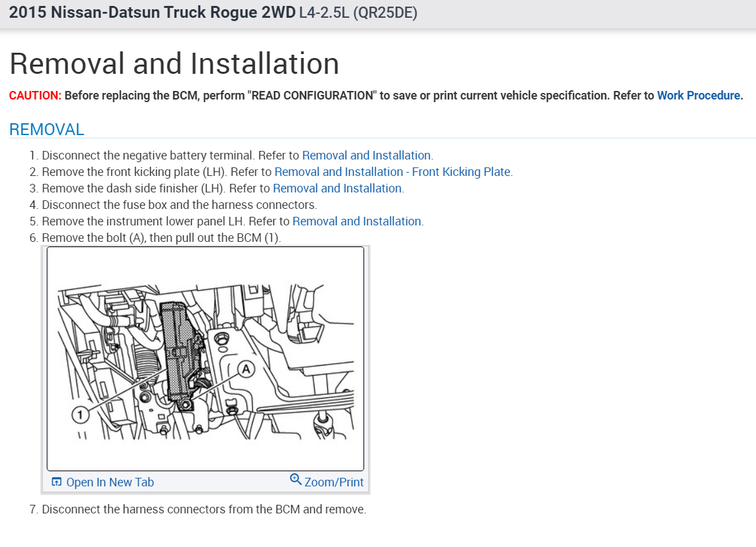756x547 pixels.
Task: Open the Work Procedure link in caution note
Action: 699,96
